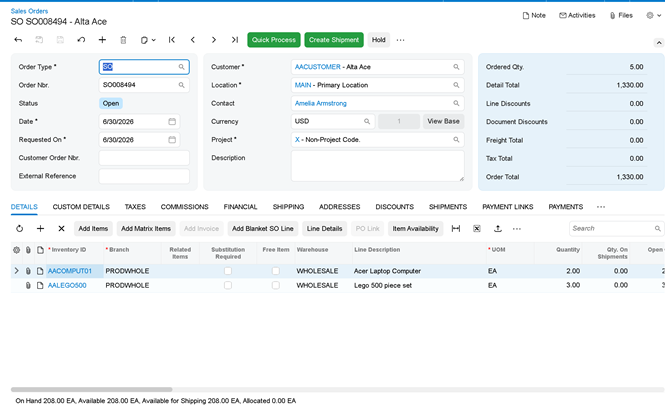Viewport: 665px width, 405px height.
Task: Open the Currency lookup
Action: [367, 121]
